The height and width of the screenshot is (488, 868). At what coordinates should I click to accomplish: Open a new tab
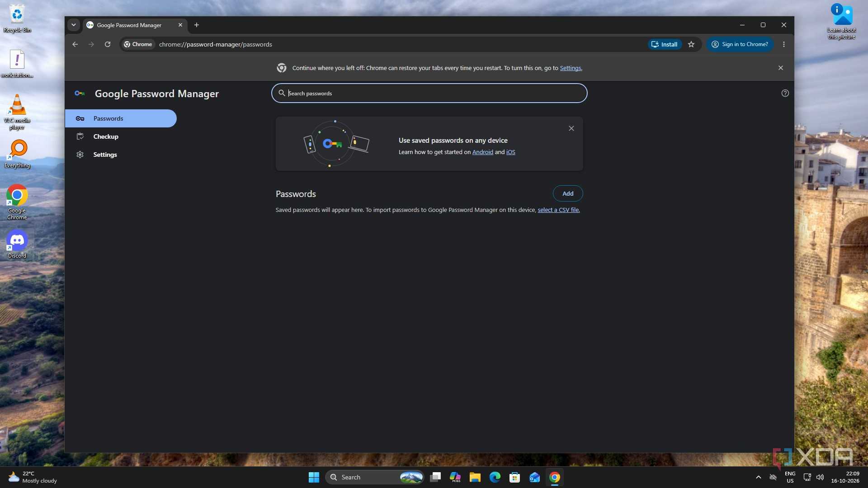tap(197, 25)
